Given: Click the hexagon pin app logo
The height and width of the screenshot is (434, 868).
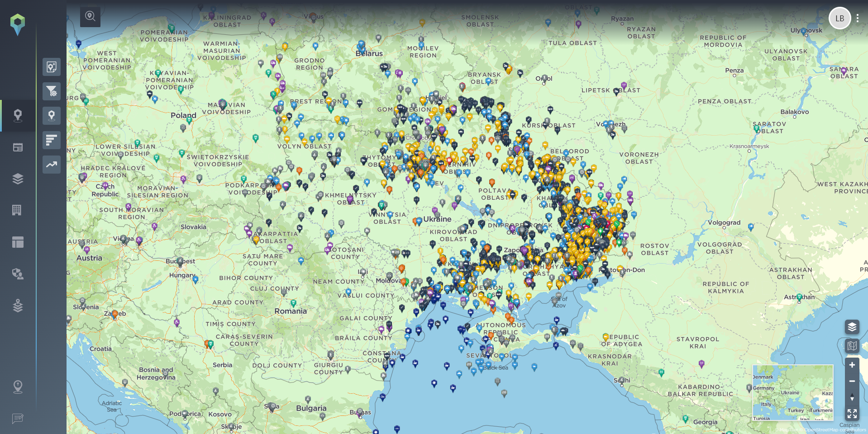Looking at the screenshot, I should [18, 24].
